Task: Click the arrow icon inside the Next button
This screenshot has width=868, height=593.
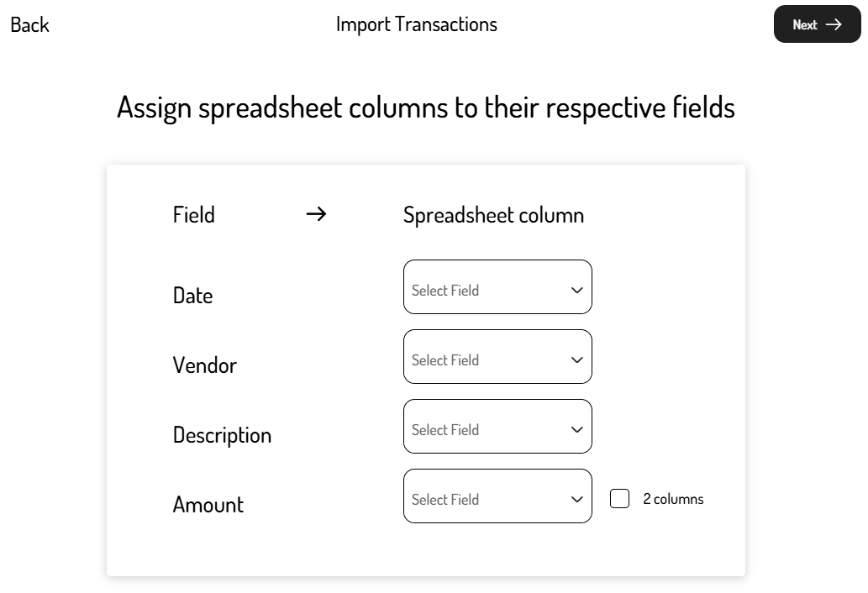Action: [833, 24]
